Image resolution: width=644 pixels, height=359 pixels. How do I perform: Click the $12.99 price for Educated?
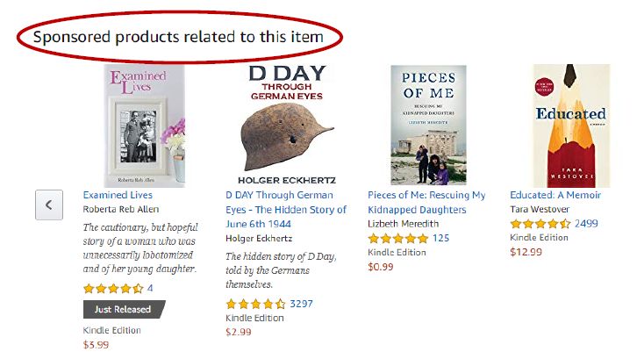coord(526,252)
